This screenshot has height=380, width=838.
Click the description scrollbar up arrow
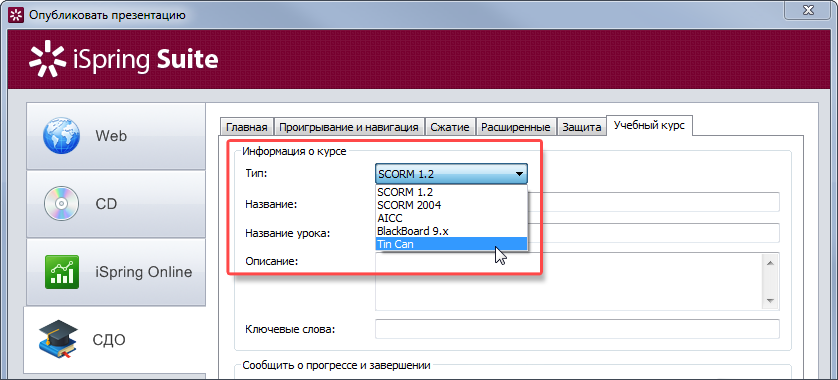click(x=770, y=262)
